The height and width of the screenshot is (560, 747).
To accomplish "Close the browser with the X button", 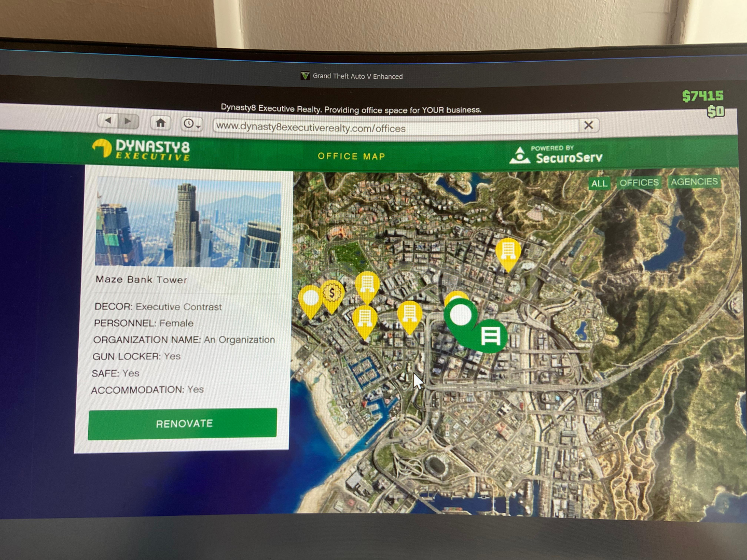I will pos(589,125).
